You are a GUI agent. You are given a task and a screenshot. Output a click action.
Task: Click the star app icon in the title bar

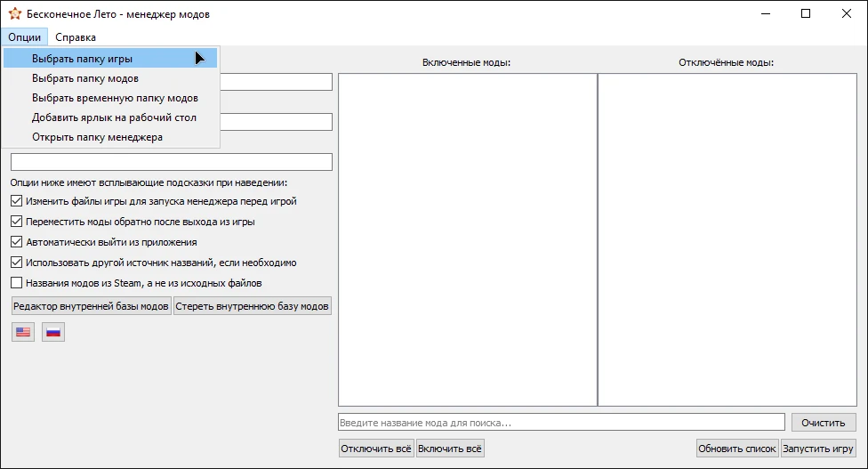pos(15,14)
